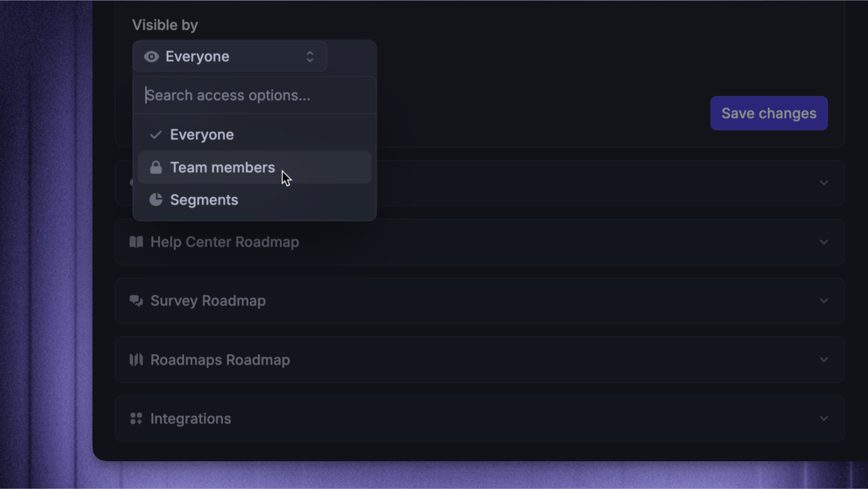Viewport: 868px width, 489px height.
Task: Click the book icon of Help Center Roadmap
Action: (x=136, y=242)
